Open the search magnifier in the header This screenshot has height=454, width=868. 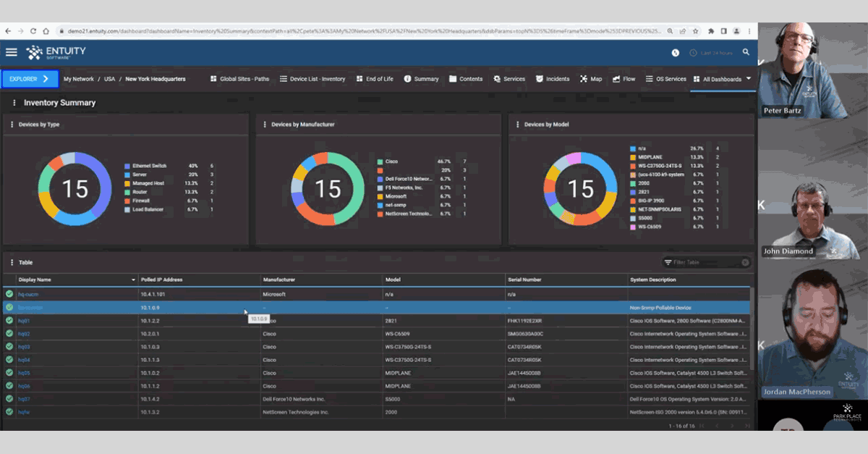point(746,51)
